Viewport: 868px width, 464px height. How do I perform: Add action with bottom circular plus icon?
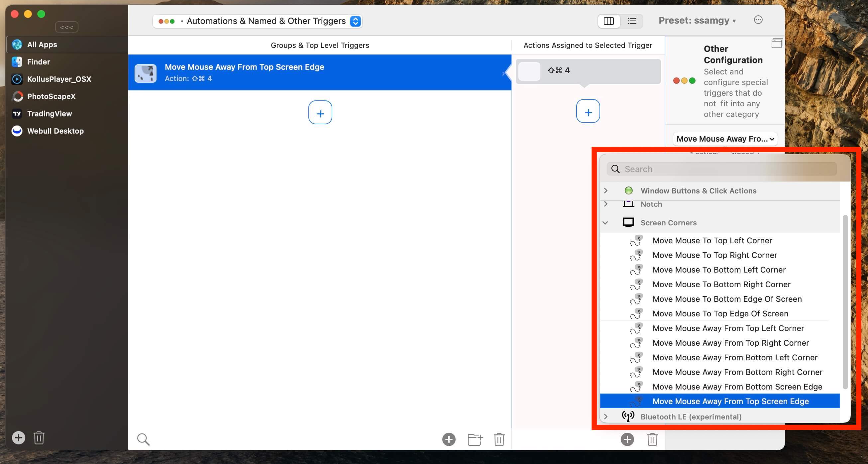coord(627,439)
